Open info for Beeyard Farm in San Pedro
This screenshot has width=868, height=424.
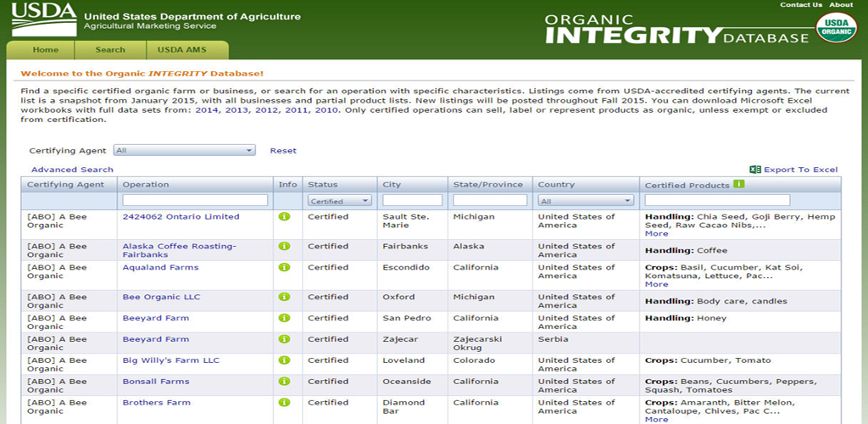284,318
